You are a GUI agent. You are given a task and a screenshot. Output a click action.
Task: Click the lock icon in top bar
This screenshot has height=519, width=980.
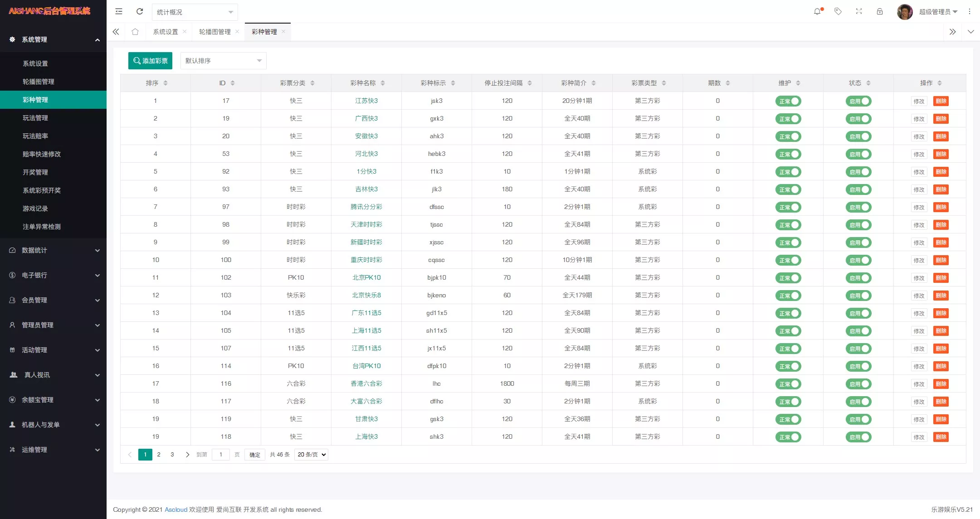pos(879,12)
